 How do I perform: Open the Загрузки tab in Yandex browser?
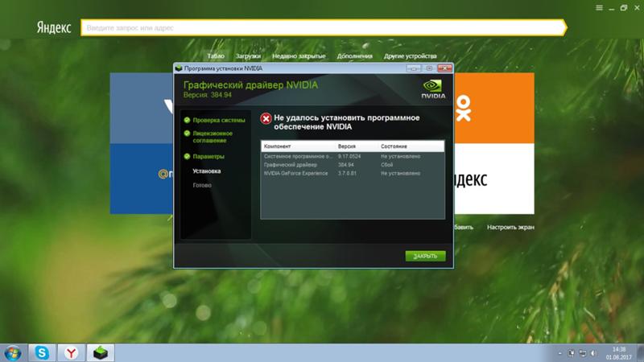pyautogui.click(x=248, y=56)
